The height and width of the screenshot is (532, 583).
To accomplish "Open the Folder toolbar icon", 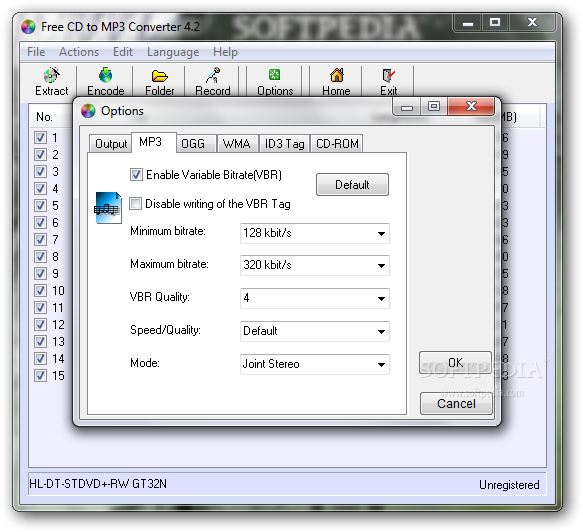I will coord(160,76).
